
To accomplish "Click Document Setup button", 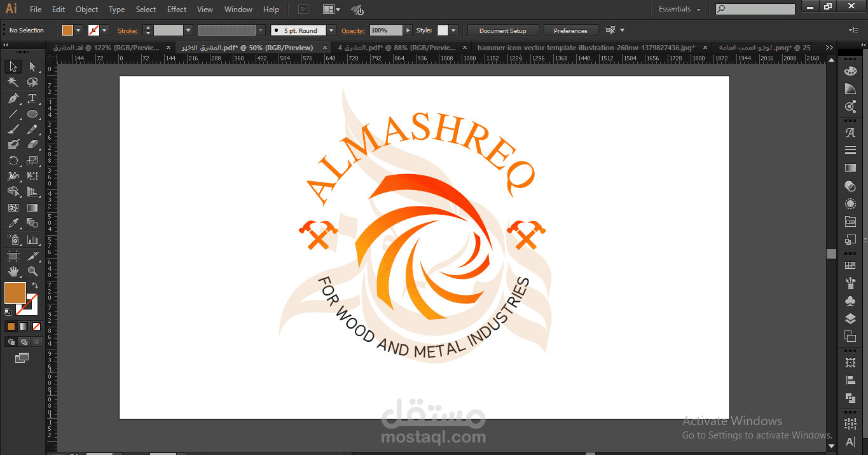I will coord(503,31).
